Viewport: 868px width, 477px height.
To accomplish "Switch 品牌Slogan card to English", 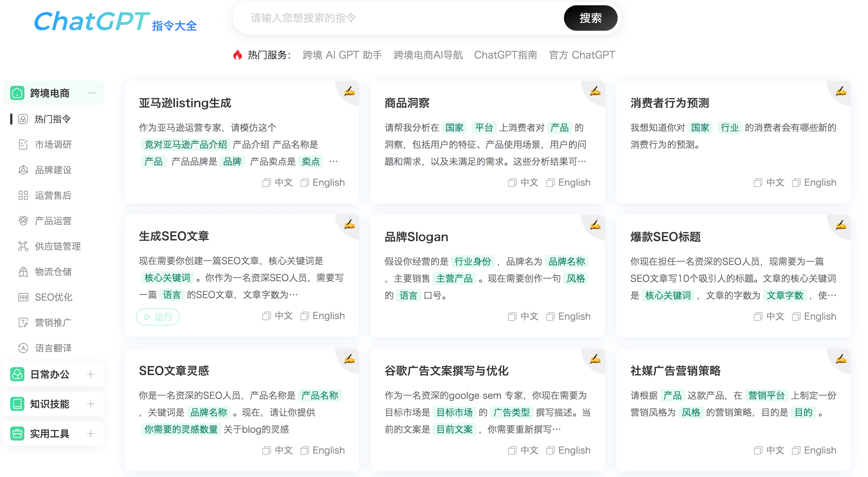I will [568, 316].
